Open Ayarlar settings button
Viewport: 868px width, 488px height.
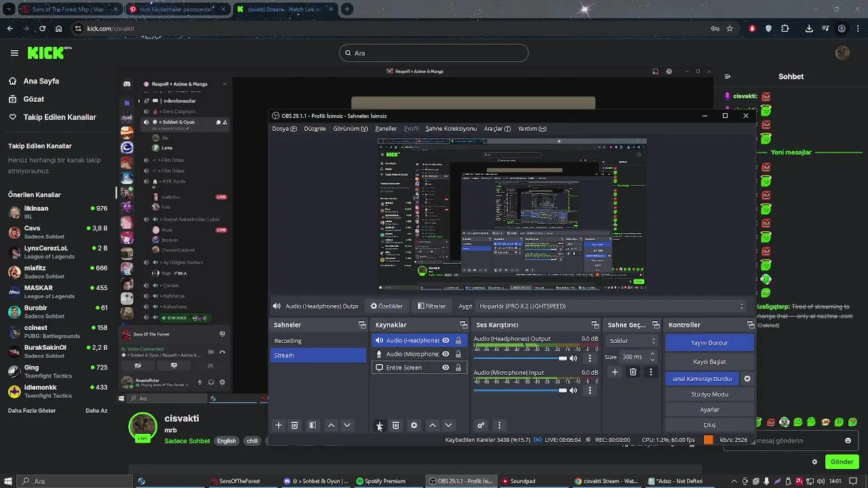tap(709, 409)
